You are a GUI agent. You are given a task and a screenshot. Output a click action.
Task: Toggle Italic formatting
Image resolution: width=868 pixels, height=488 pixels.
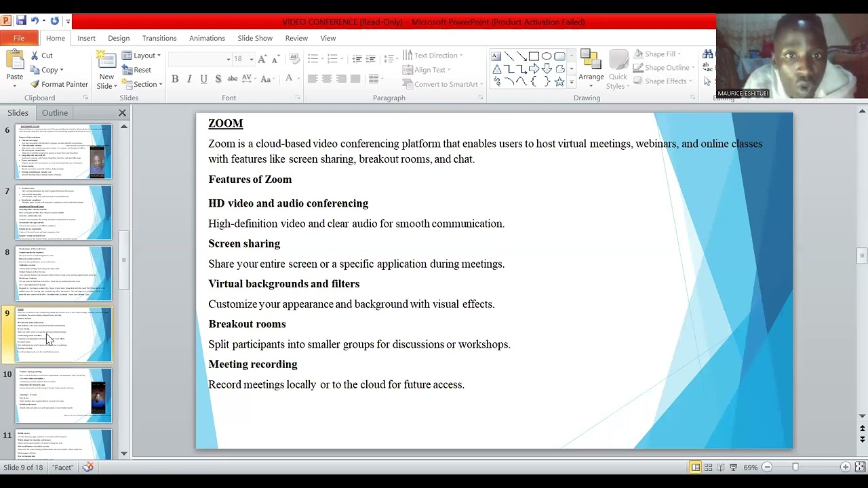[189, 79]
